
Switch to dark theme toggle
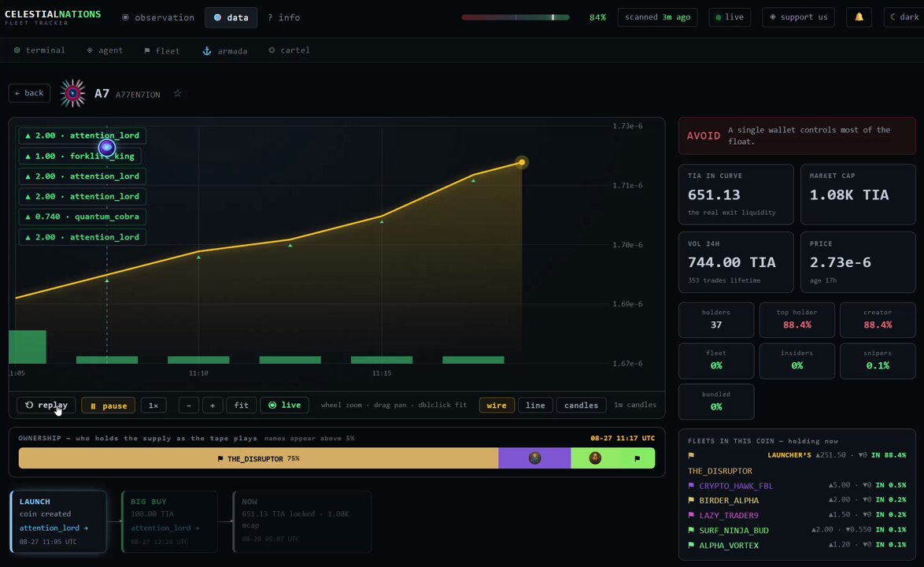pyautogui.click(x=904, y=17)
